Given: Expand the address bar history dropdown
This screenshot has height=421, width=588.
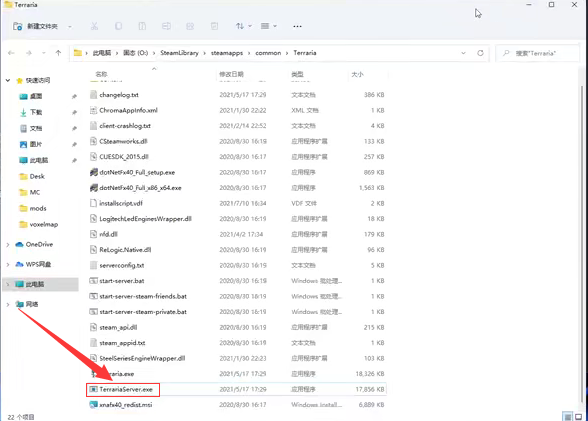Looking at the screenshot, I should pos(464,53).
